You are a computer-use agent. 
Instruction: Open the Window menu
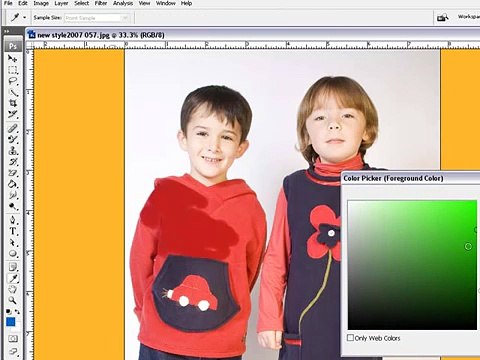click(166, 3)
